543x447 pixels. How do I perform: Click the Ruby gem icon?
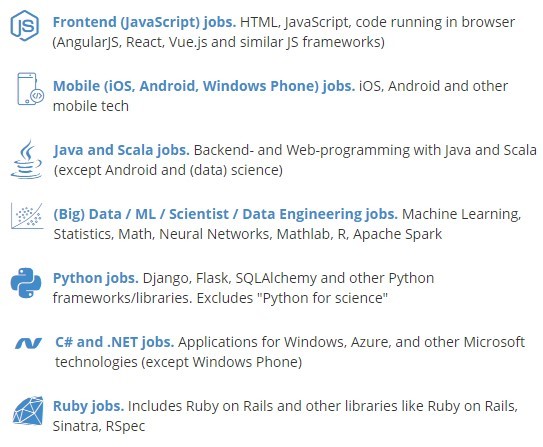(28, 411)
